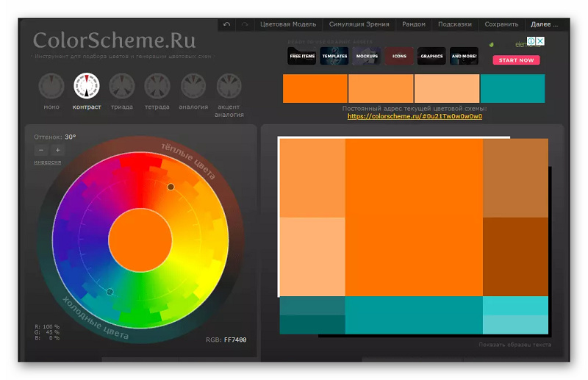Select the first orange palette swatch

coord(315,88)
